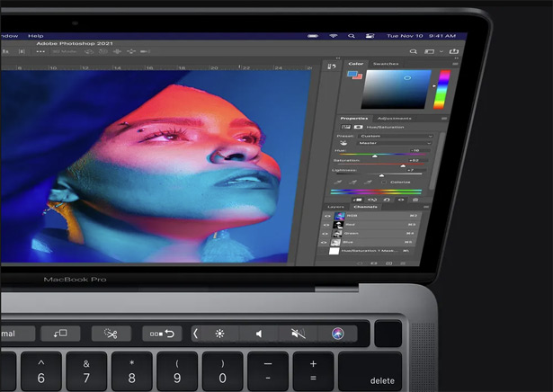The width and height of the screenshot is (553, 392).
Task: Click the background color swatch
Action: coord(358,76)
